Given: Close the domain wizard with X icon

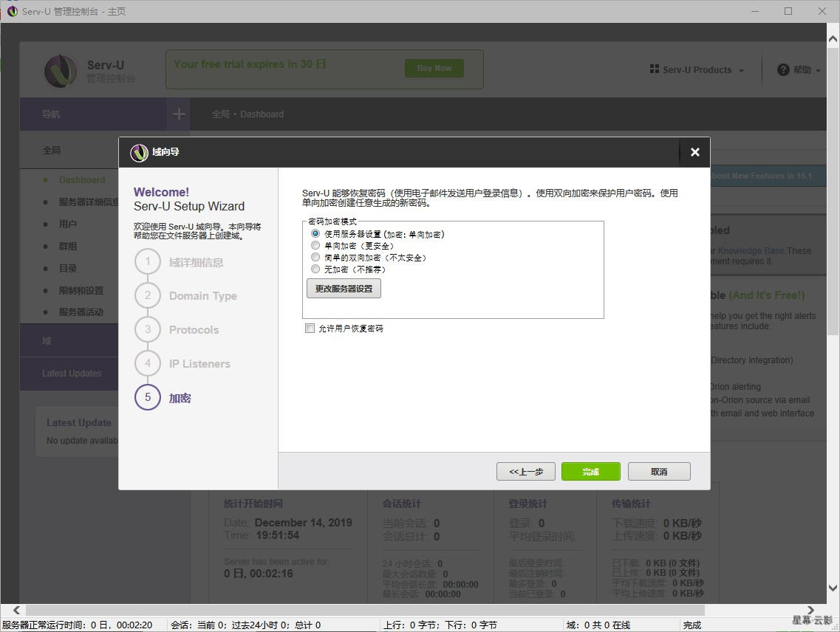Looking at the screenshot, I should pyautogui.click(x=694, y=152).
